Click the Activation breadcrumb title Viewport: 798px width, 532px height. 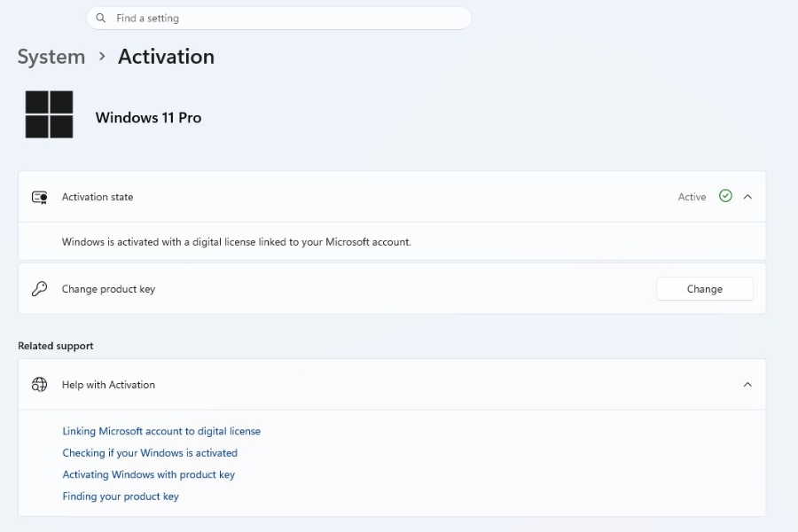pos(166,57)
